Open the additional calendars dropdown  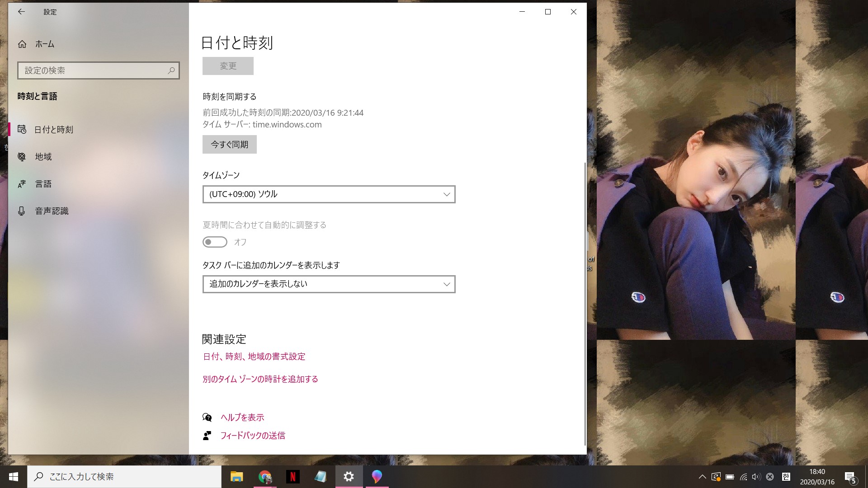[x=329, y=284]
